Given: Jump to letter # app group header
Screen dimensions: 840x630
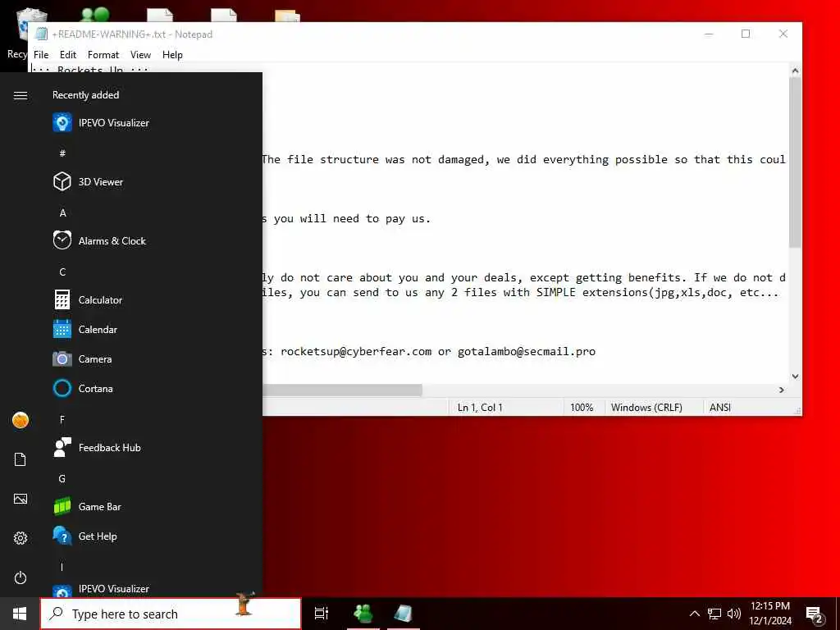Looking at the screenshot, I should tap(62, 153).
